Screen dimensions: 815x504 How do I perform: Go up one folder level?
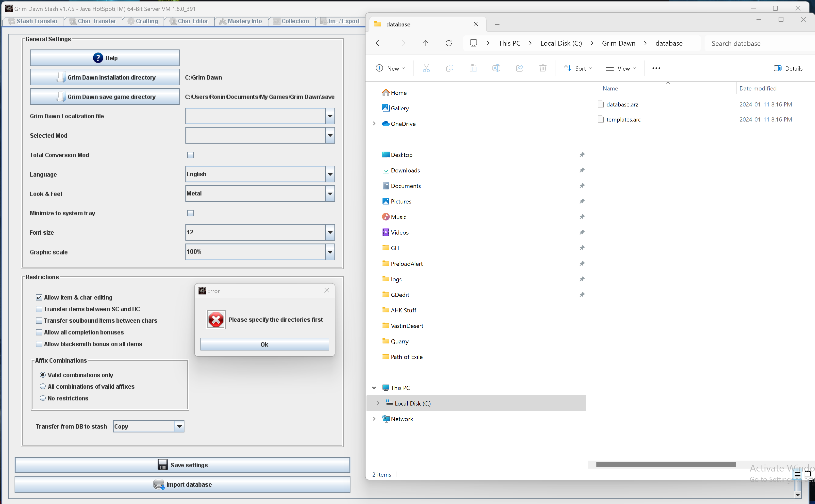point(425,43)
